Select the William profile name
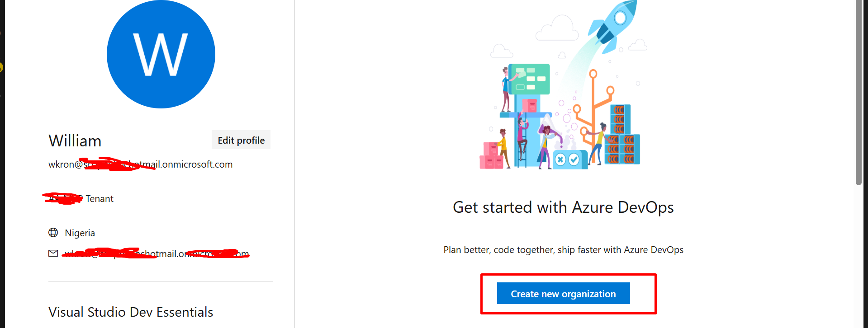Screen dimensions: 868x328 [75, 141]
